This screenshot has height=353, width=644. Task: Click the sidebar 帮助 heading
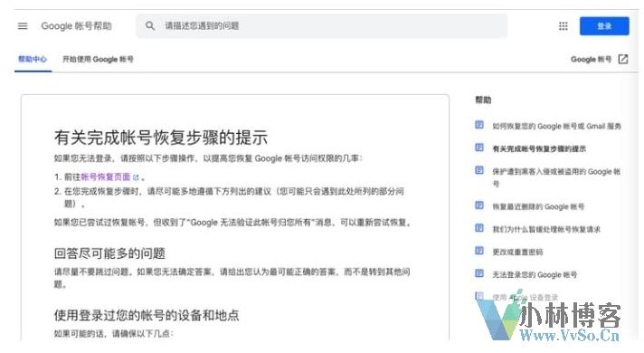coord(483,100)
